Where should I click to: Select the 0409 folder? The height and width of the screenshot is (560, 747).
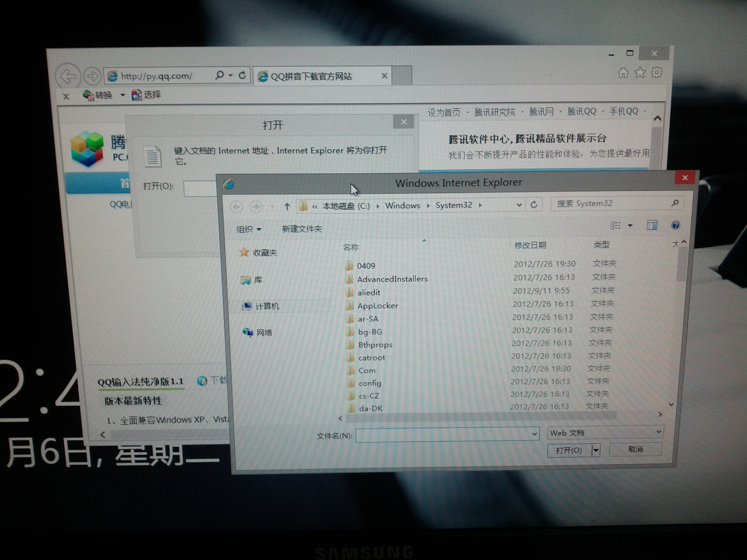[360, 266]
